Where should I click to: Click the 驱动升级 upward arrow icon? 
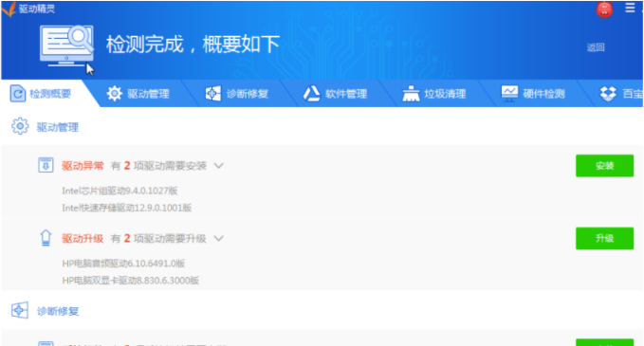(46, 238)
